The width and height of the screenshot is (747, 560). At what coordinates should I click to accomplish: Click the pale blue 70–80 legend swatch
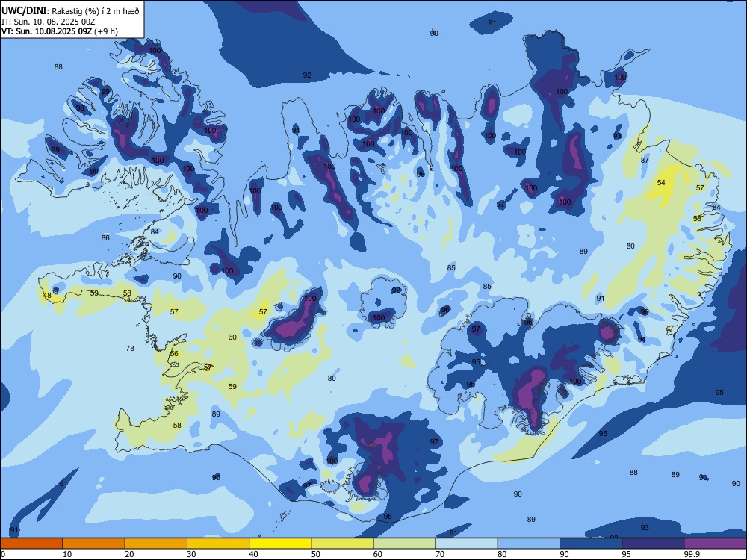(x=466, y=544)
